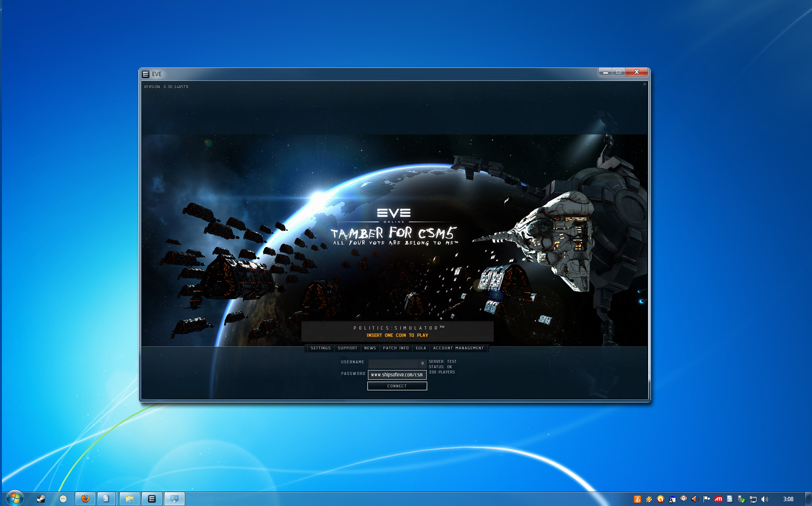This screenshot has height=506, width=812.
Task: Click the Password input field
Action: click(397, 375)
